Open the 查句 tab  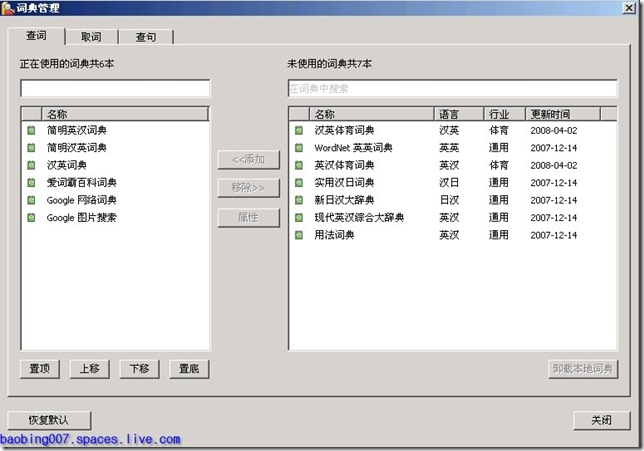coord(146,37)
